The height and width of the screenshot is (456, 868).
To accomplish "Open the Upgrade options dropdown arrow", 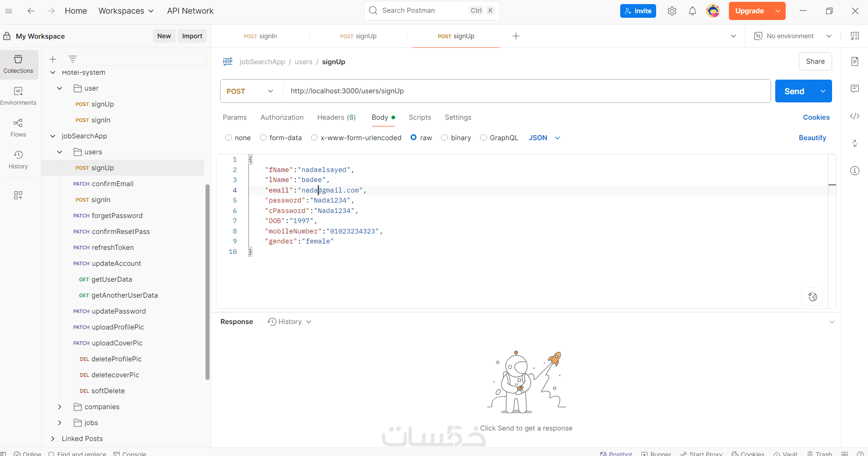I will point(778,11).
